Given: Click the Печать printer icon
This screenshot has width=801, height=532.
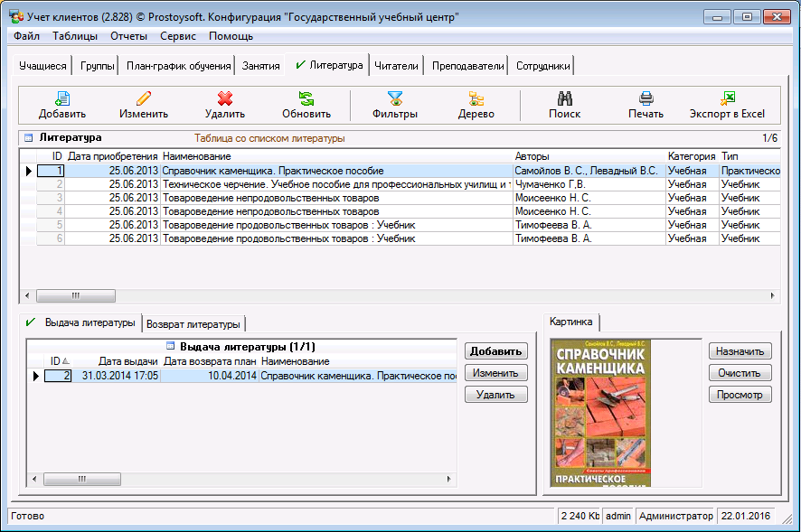Looking at the screenshot, I should pyautogui.click(x=646, y=99).
